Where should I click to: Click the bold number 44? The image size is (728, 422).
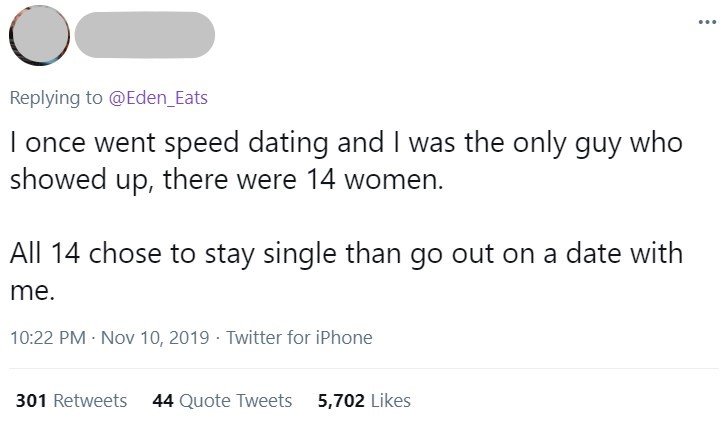(x=164, y=400)
